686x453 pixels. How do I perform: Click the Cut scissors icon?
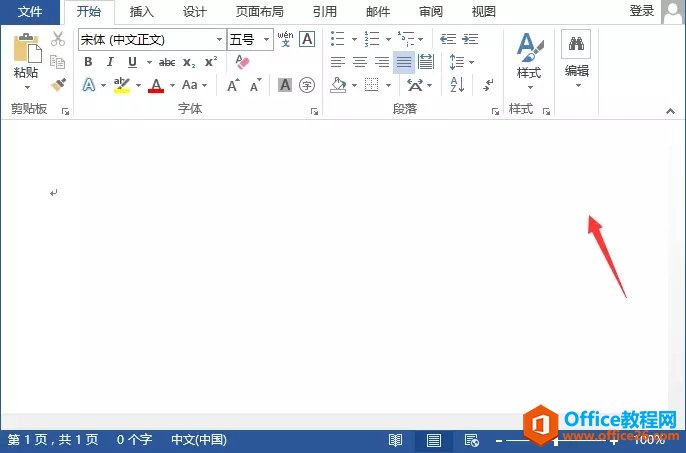click(x=58, y=39)
